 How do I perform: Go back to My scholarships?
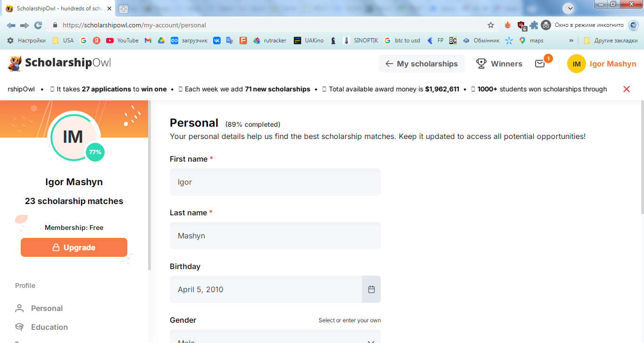coord(421,64)
